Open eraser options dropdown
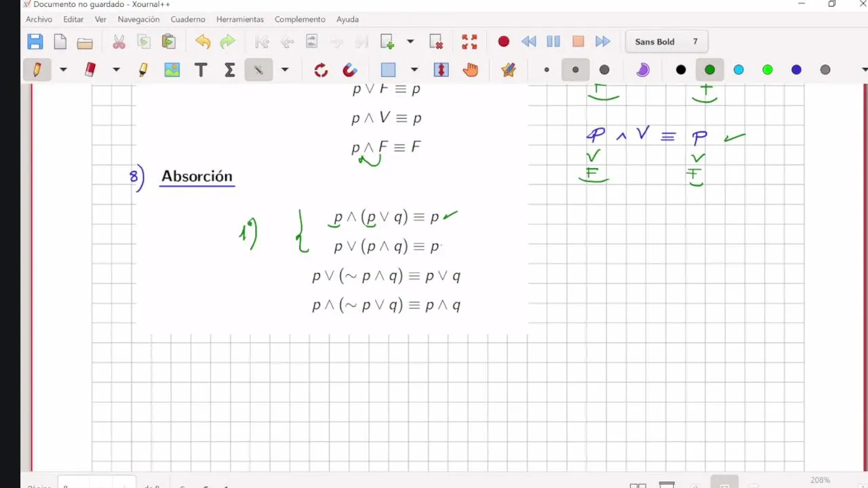This screenshot has width=868, height=488. click(116, 70)
